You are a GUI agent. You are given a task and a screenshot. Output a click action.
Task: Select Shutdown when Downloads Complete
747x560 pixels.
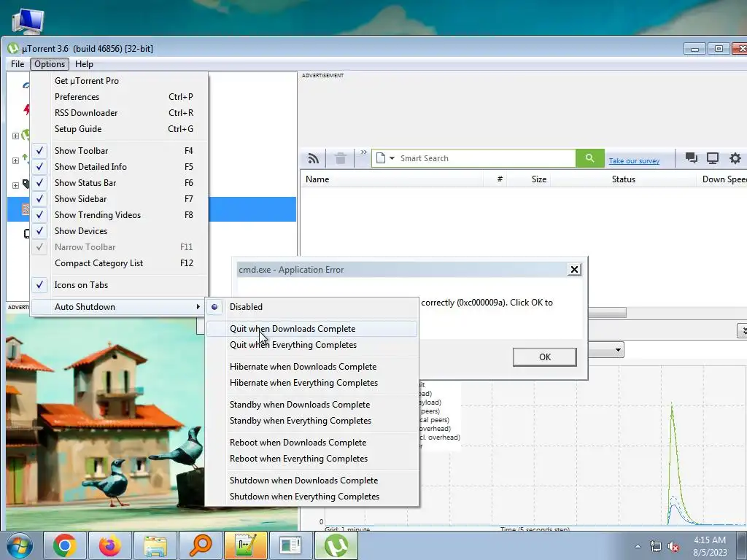tap(312, 481)
